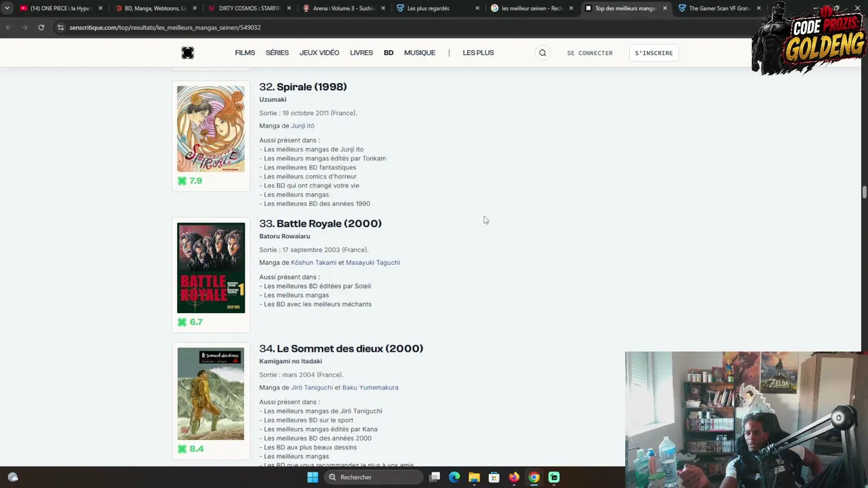Open the LES PLUS menu

pyautogui.click(x=478, y=53)
